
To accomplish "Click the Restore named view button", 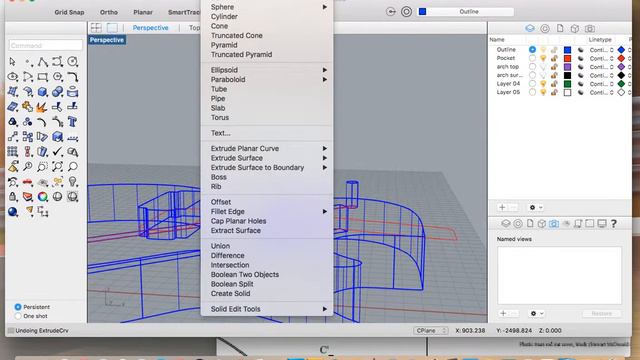I will point(602,313).
